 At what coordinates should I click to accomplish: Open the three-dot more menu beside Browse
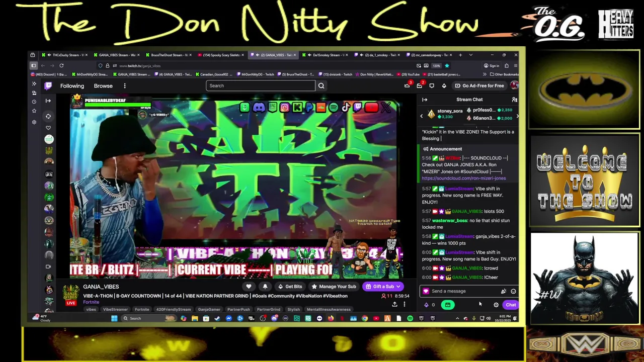click(125, 86)
